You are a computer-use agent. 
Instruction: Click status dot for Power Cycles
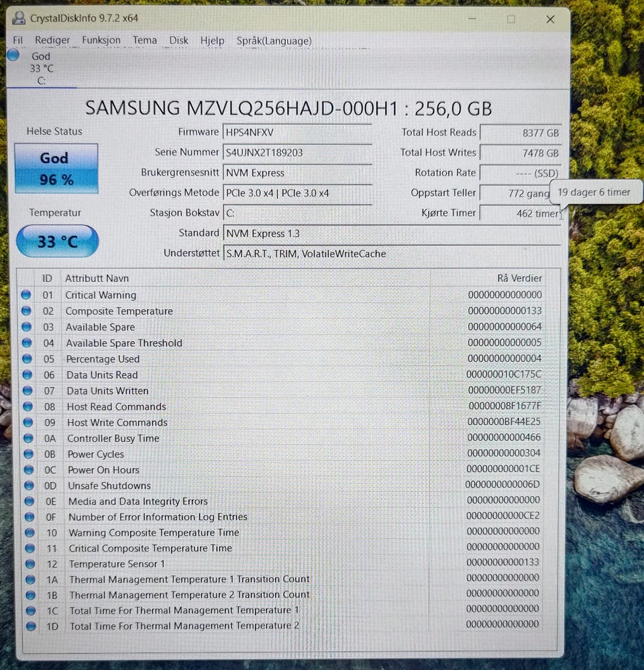[29, 454]
